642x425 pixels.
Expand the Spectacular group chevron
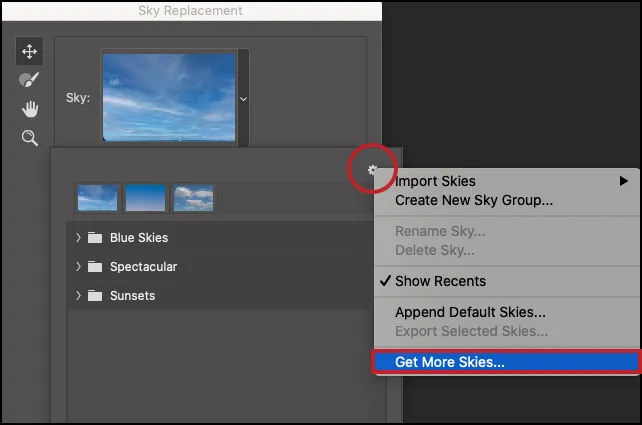click(x=78, y=267)
